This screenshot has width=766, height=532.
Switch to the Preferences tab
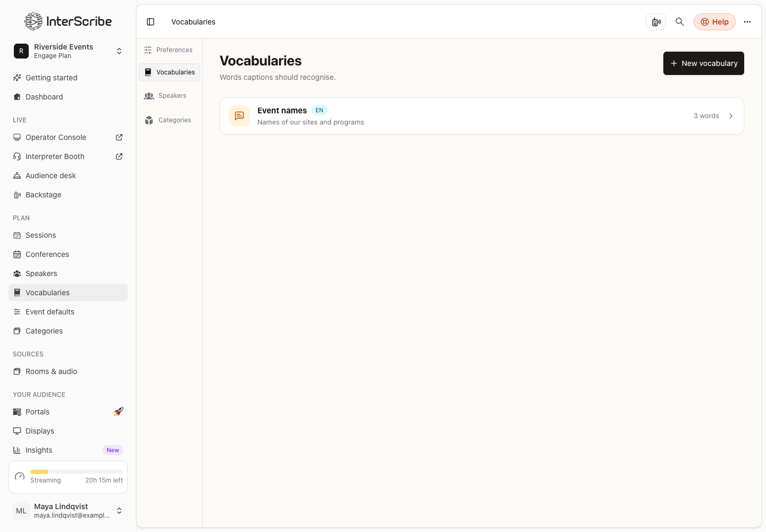[x=169, y=50]
